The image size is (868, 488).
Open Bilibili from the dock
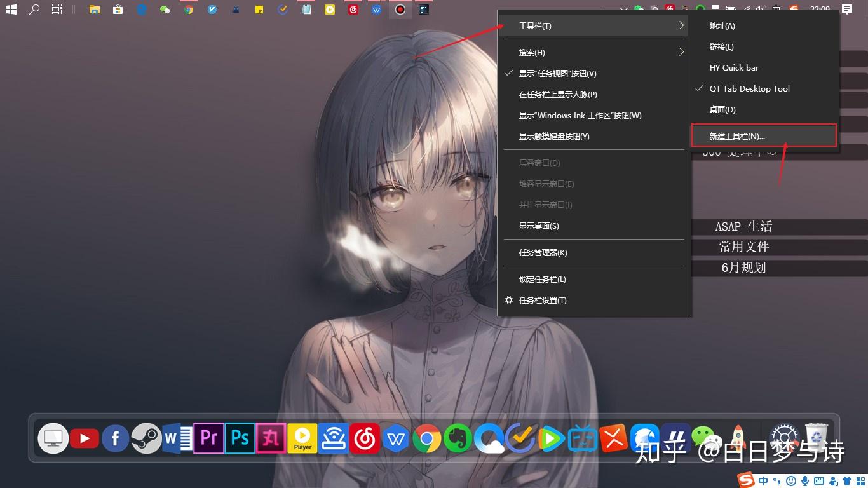pos(582,438)
